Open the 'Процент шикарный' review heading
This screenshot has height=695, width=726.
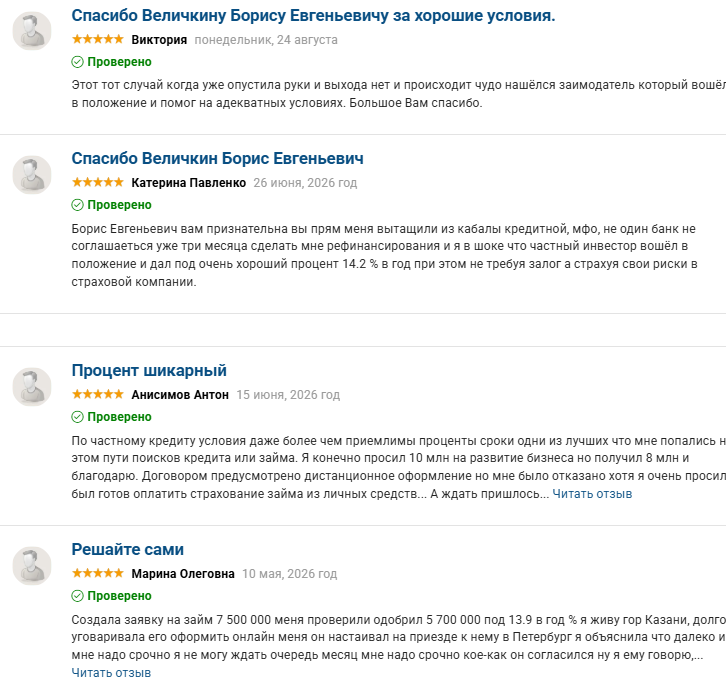[149, 370]
